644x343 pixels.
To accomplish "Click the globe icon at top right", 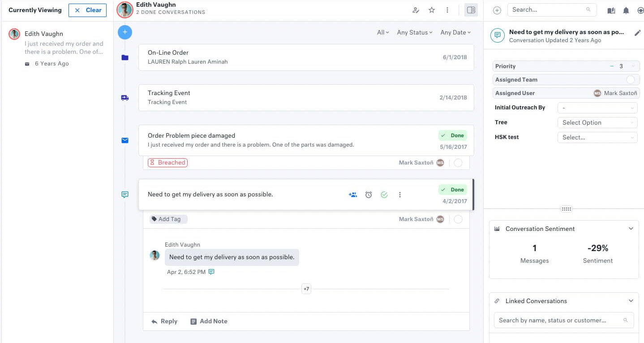I will (640, 10).
